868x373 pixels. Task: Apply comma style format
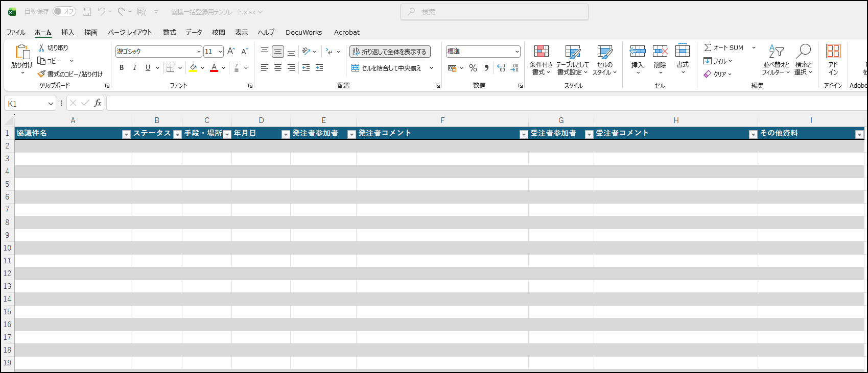tap(486, 68)
